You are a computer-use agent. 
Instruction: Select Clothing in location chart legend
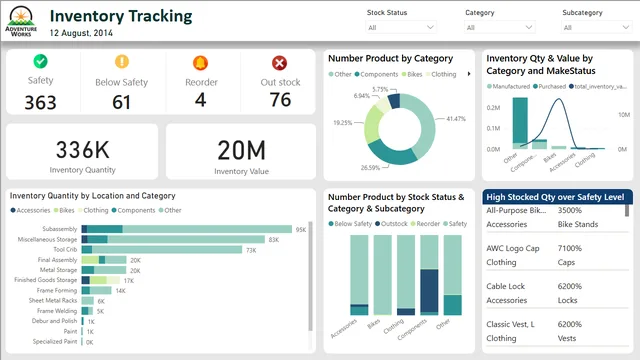pyautogui.click(x=93, y=210)
